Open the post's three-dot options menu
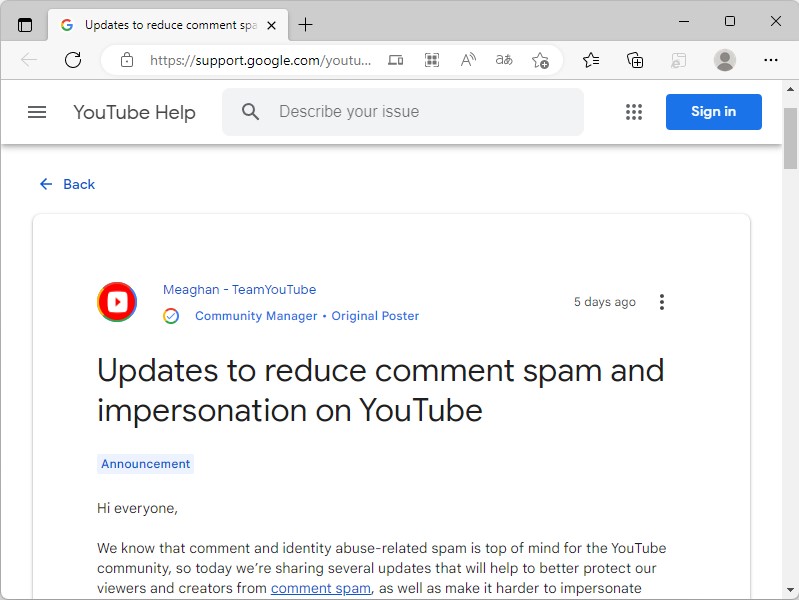Screen dimensions: 799x600 click(661, 302)
